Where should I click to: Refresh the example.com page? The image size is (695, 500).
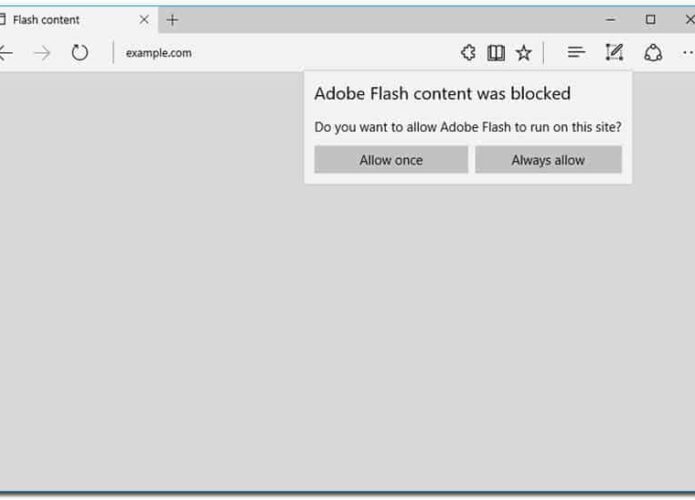coord(80,53)
